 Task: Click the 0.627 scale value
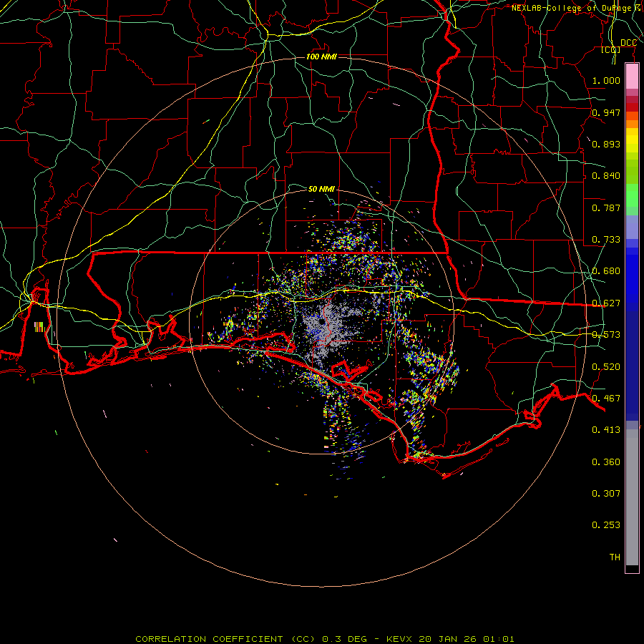coord(606,303)
